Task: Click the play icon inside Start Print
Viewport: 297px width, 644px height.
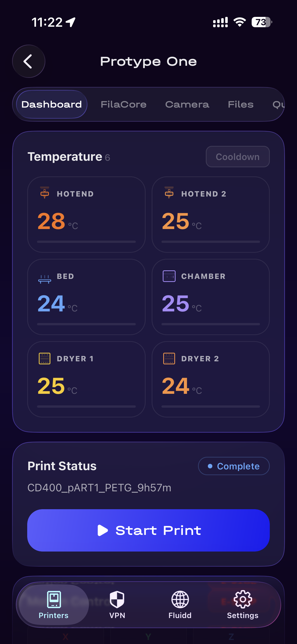Action: tap(103, 530)
